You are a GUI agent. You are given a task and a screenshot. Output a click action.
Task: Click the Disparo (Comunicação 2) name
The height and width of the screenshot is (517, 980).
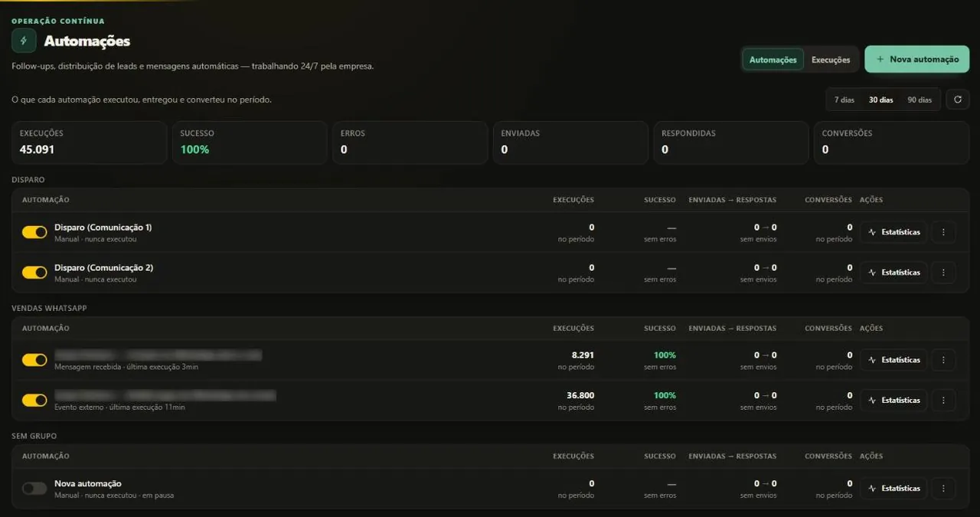point(103,268)
